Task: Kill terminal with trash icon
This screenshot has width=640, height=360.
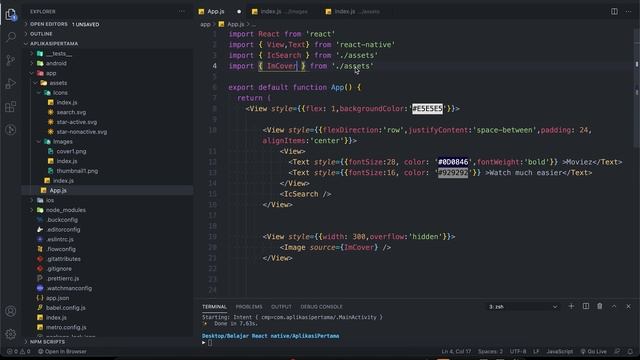Action: [600, 306]
